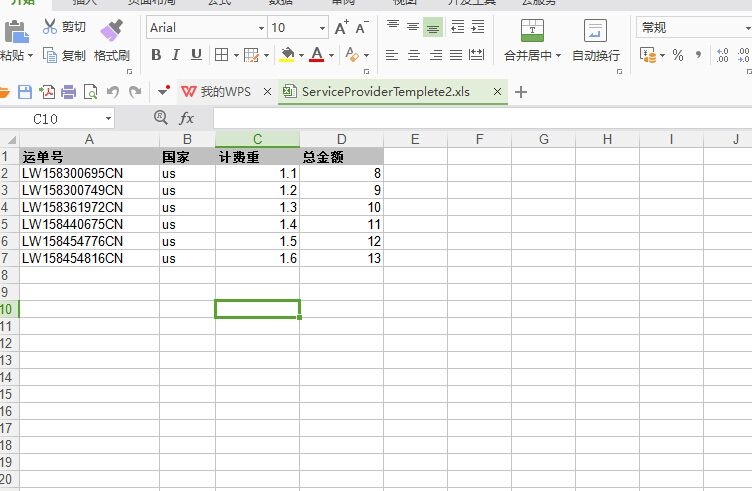Screen dimensions: 752x491
Task: Click the Undo arrow icon
Action: (x=112, y=92)
